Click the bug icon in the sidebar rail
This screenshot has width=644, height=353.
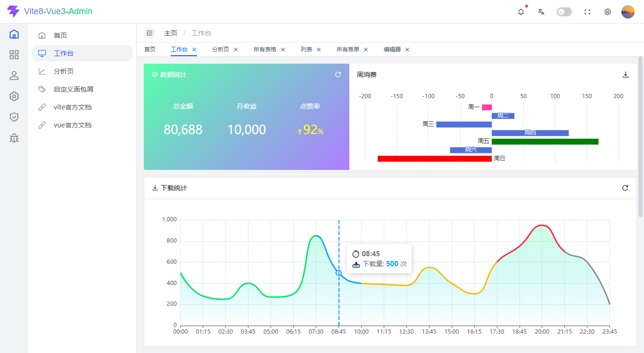tap(14, 138)
